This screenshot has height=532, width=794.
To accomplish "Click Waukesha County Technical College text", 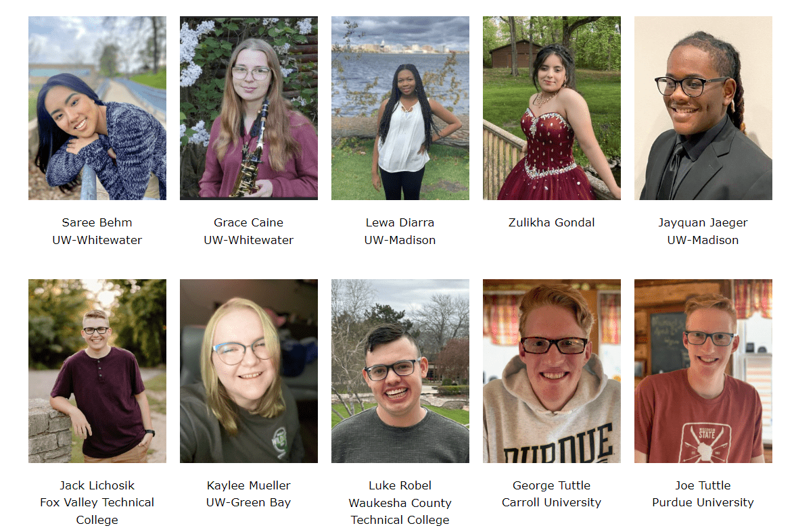I will pos(400,511).
